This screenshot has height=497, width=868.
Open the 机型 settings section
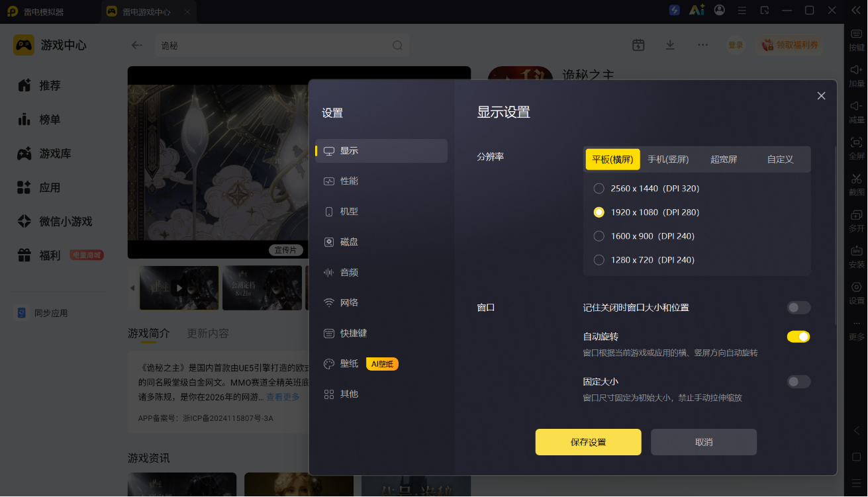(381, 212)
